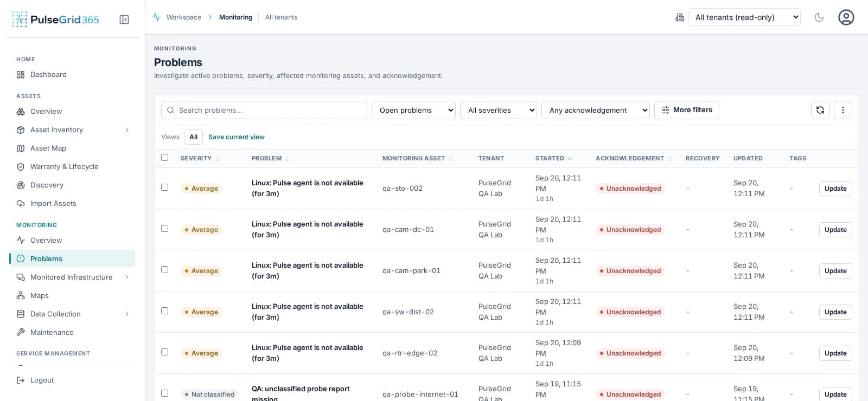Sort by Problem column arrows

pos(287,159)
